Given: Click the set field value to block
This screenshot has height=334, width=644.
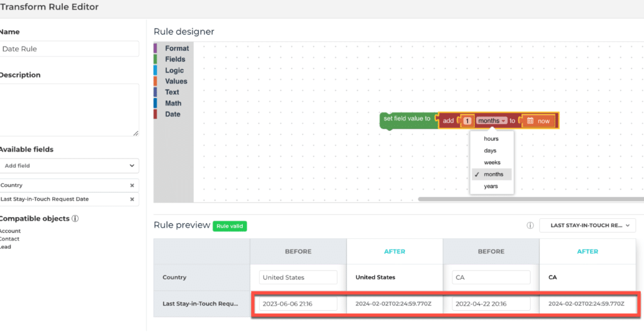Looking at the screenshot, I should 408,119.
